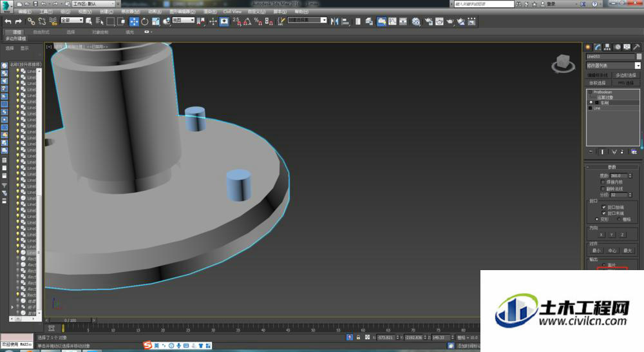
Task: Toggle the Percent Snap icon
Action: [x=258, y=21]
